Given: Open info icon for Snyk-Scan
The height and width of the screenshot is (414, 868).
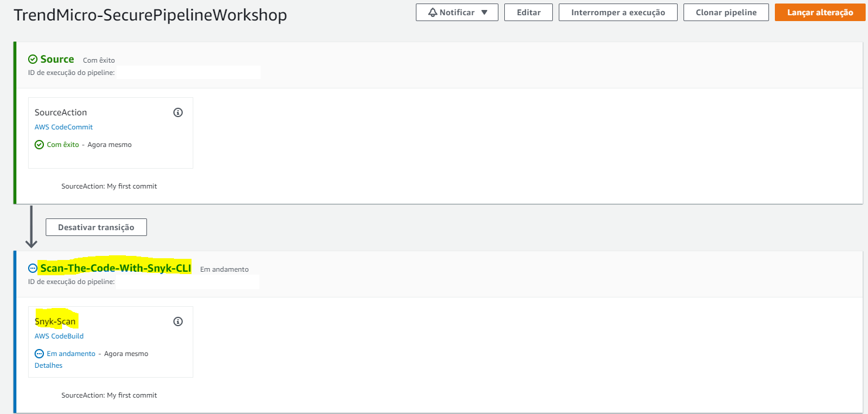Looking at the screenshot, I should pos(178,321).
